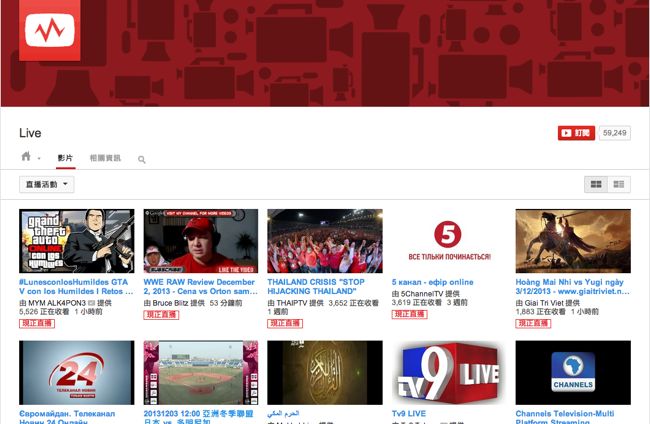
Task: Click the 59,249 subscriber count
Action: [x=614, y=132]
